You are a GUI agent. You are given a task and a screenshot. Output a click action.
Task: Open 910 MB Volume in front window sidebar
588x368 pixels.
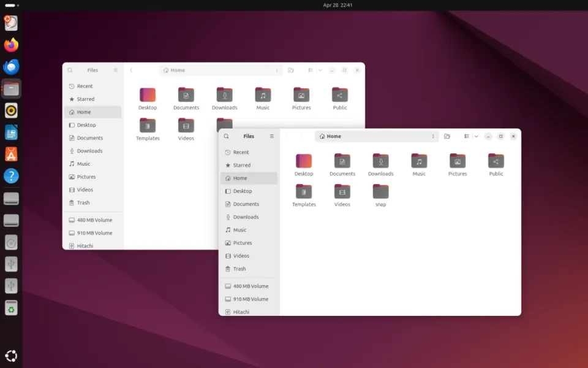coord(249,299)
